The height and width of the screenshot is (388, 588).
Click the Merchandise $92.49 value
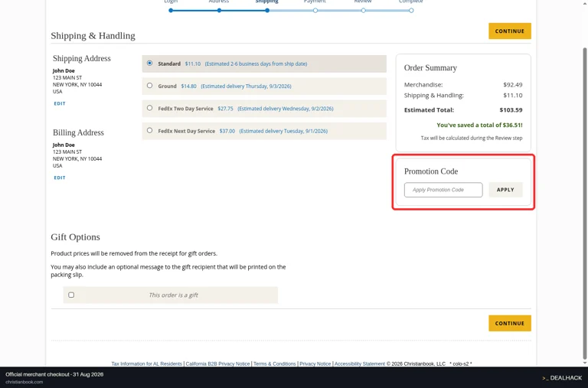(x=513, y=85)
